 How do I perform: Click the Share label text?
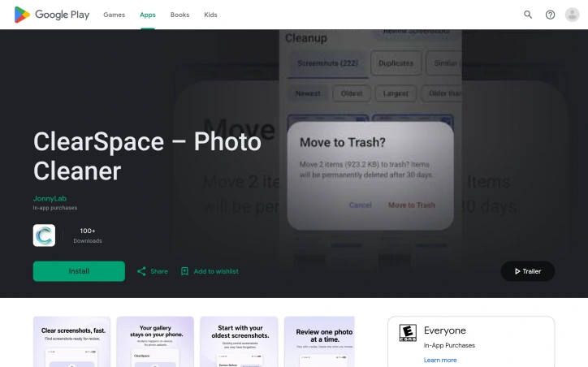point(159,271)
